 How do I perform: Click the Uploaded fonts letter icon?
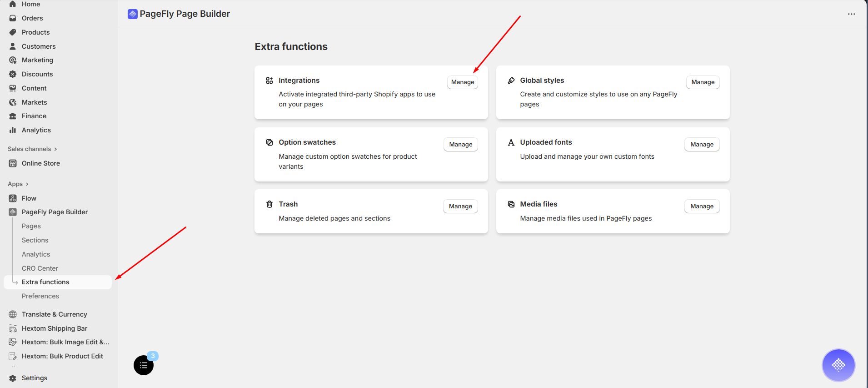pos(511,142)
